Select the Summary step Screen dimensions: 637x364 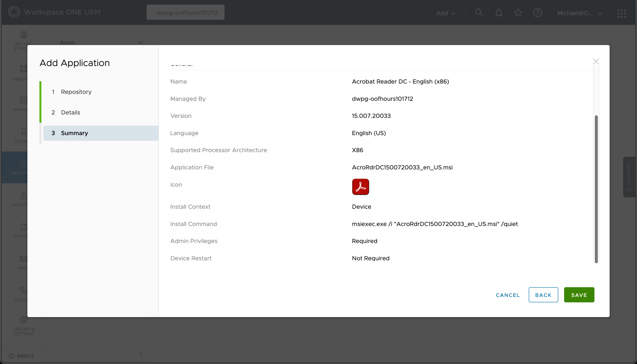(x=75, y=133)
